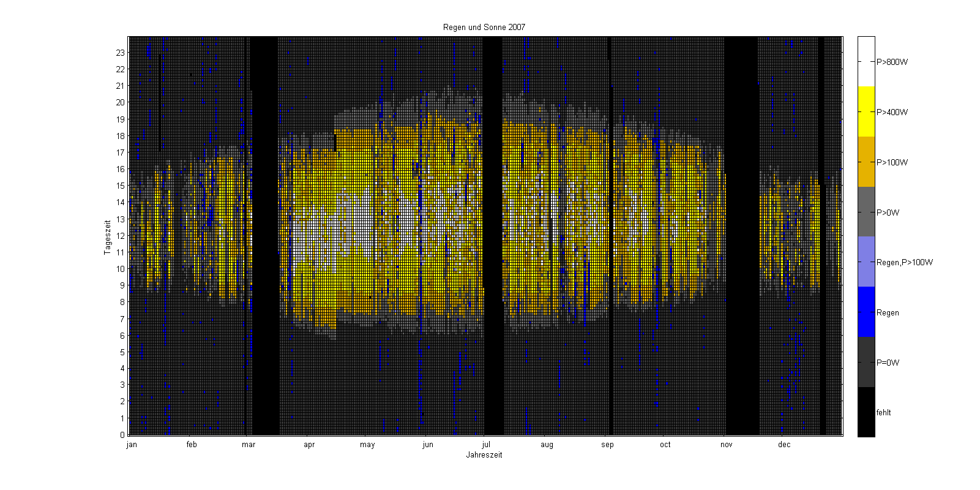980x490 pixels.
Task: Click the white P>800W colorbar swatch
Action: click(x=866, y=61)
